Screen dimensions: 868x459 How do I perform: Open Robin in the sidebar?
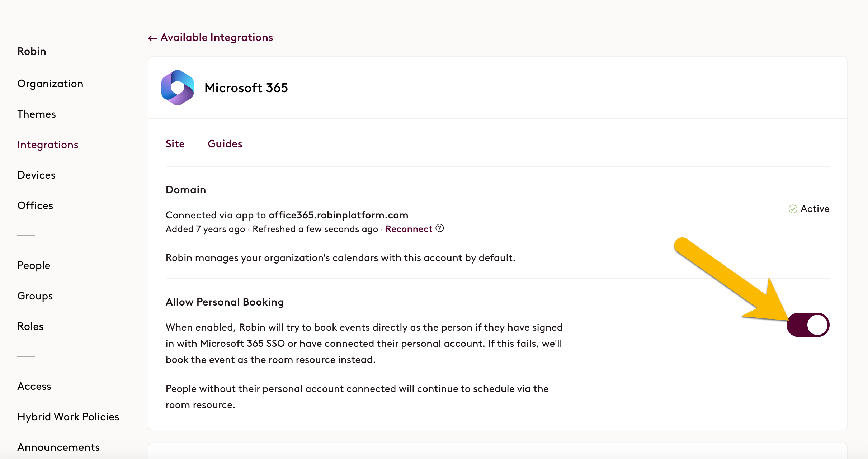[x=32, y=51]
